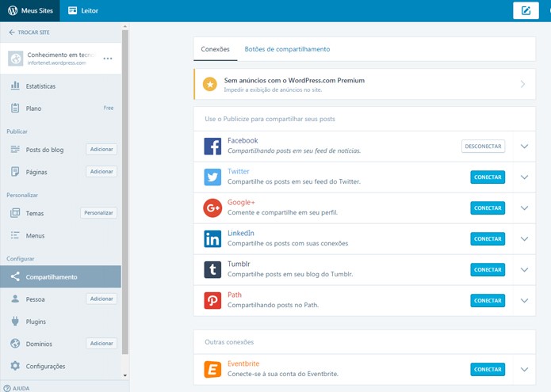
Task: Expand the Path connection chevron
Action: [x=524, y=301]
